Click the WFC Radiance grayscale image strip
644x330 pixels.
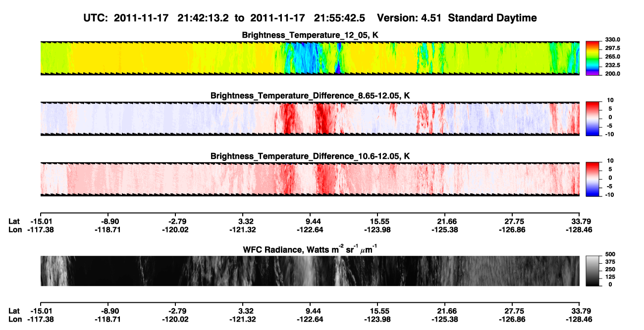click(310, 271)
